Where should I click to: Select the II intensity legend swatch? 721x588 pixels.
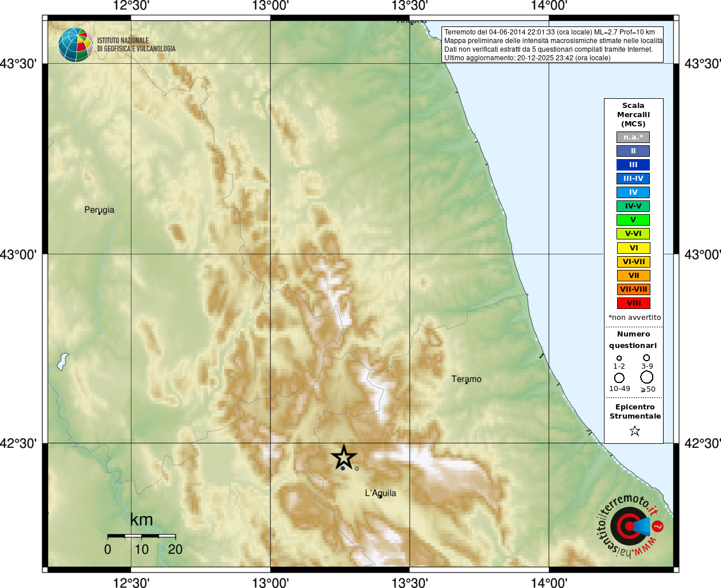point(633,151)
